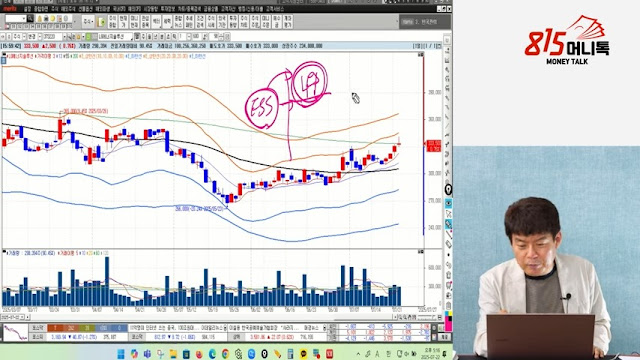Select the diagonal line pen tool
This screenshot has width=640, height=360.
tap(448, 234)
